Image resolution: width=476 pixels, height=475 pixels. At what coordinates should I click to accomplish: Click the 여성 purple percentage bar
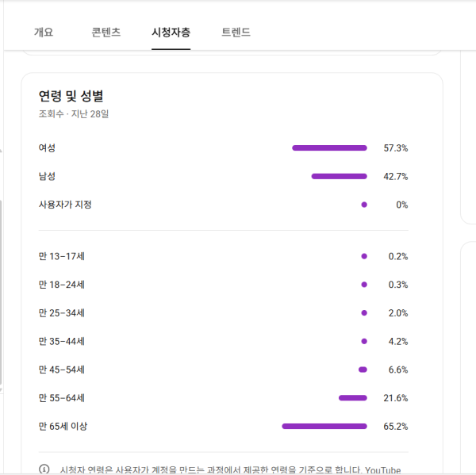point(329,147)
